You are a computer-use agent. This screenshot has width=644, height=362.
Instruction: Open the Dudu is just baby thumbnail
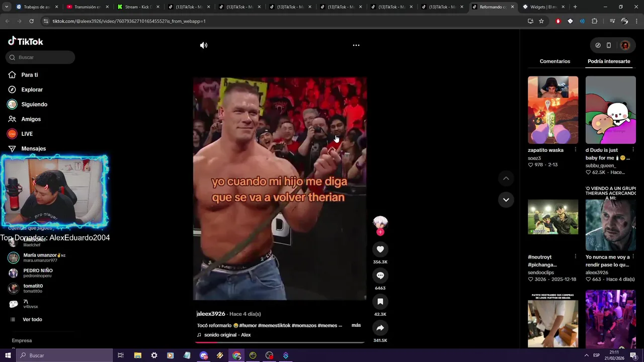pos(611,110)
